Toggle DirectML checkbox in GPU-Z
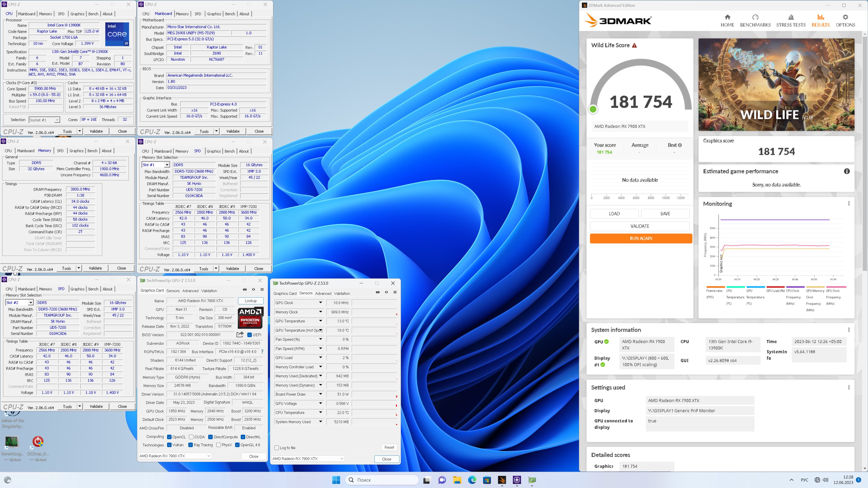The image size is (868, 488). click(243, 437)
